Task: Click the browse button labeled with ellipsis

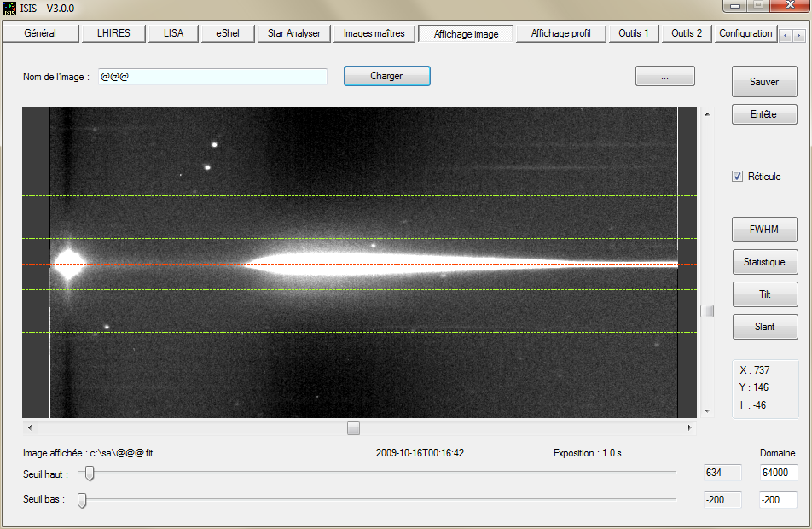Action: 664,76
